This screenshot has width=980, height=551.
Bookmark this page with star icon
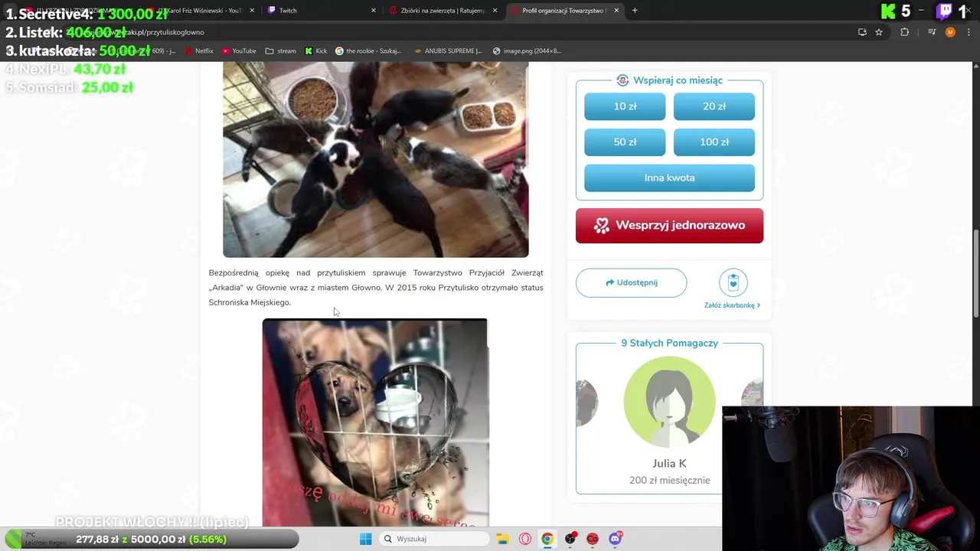879,32
